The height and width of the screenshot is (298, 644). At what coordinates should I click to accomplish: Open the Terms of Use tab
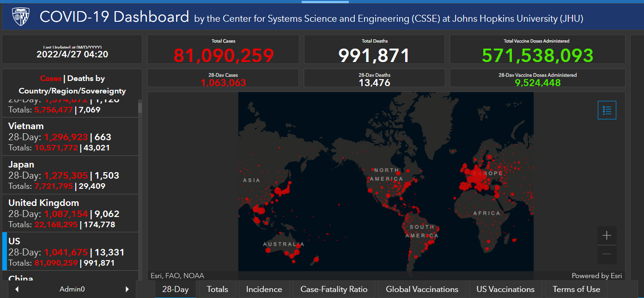(576, 289)
